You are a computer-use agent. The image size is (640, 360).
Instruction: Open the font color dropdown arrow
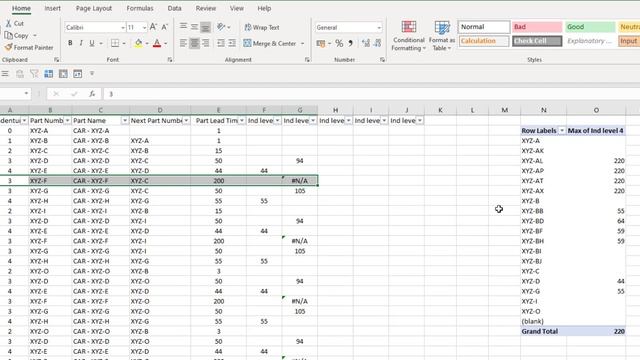coord(166,43)
